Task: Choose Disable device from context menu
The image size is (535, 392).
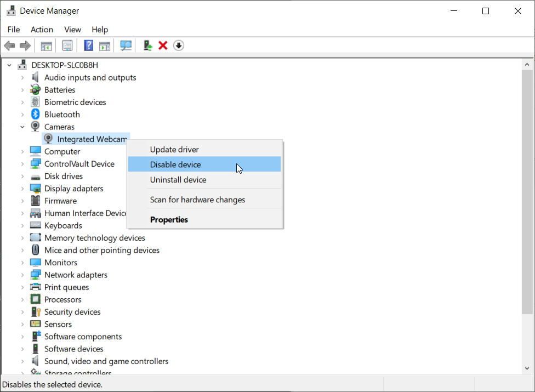Action: coord(175,164)
